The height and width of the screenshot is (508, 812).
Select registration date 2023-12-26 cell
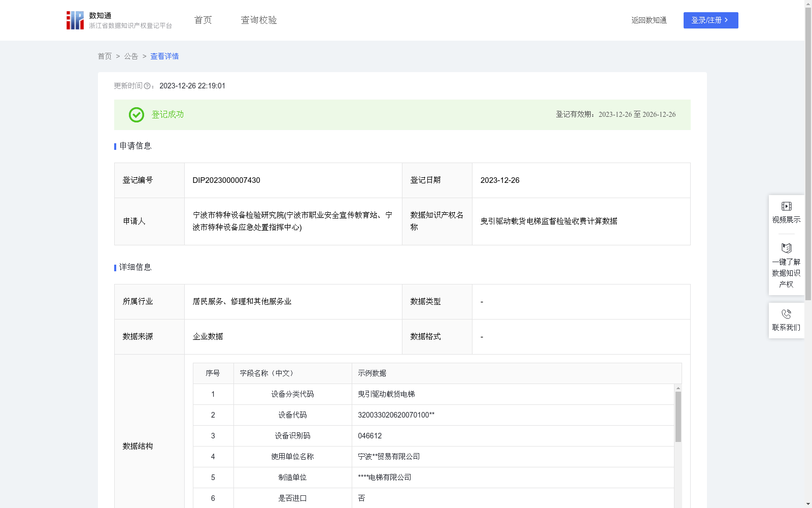pyautogui.click(x=581, y=180)
